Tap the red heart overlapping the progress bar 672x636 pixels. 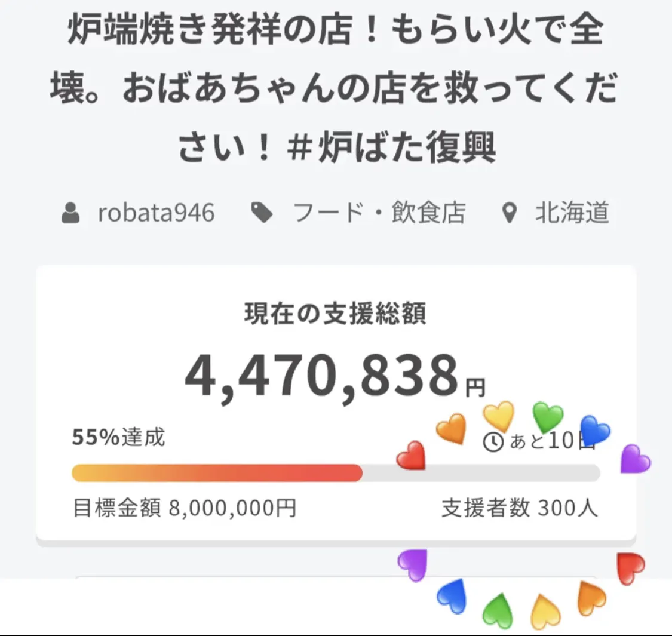pos(411,456)
